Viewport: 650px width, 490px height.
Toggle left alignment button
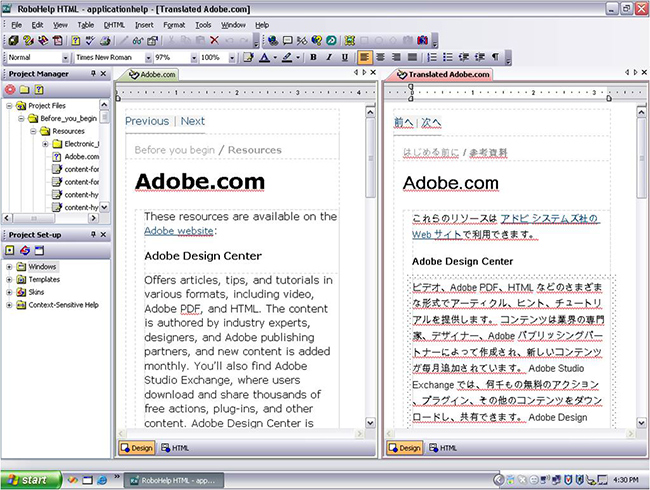tap(366, 57)
